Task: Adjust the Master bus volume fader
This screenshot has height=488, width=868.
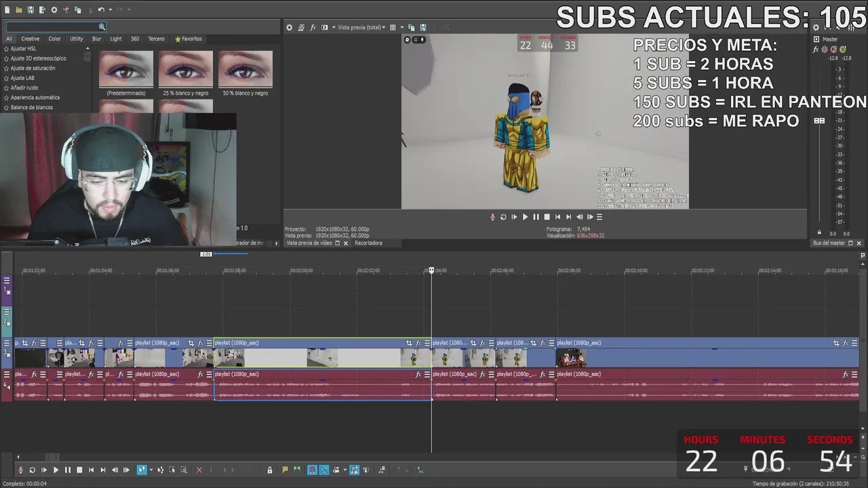Action: click(819, 121)
